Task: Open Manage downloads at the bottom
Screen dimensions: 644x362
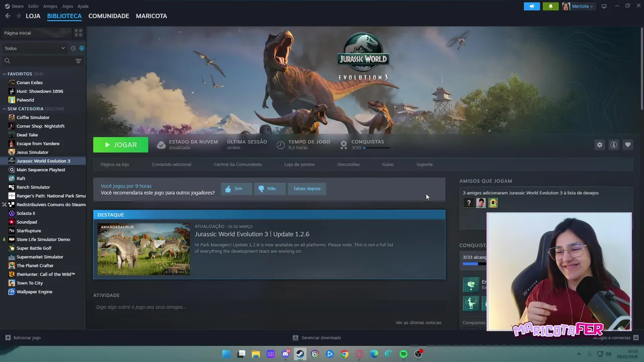Action: (317, 338)
